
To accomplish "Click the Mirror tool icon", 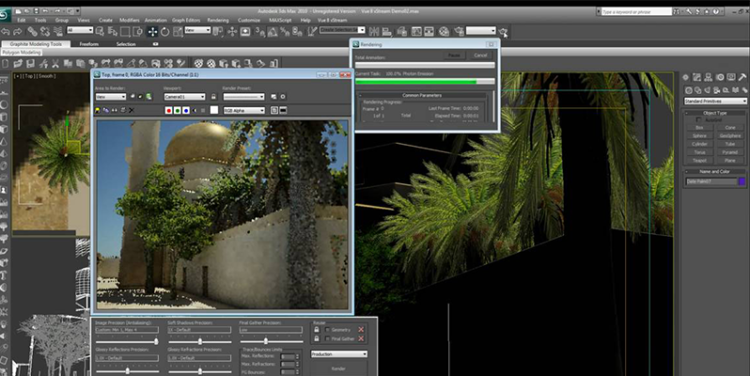I will point(374,32).
